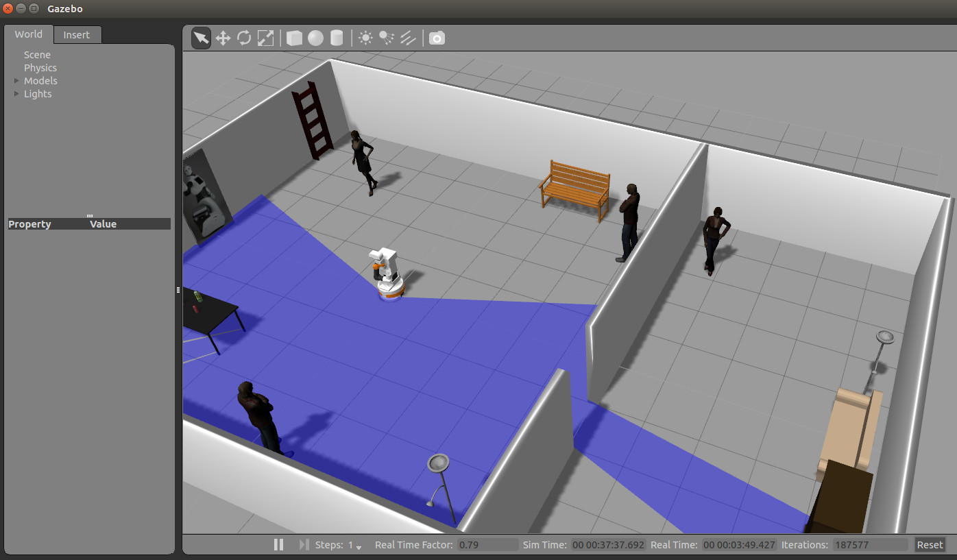Insert a box shape from toolbar
Screen dimensions: 957x560
[294, 38]
